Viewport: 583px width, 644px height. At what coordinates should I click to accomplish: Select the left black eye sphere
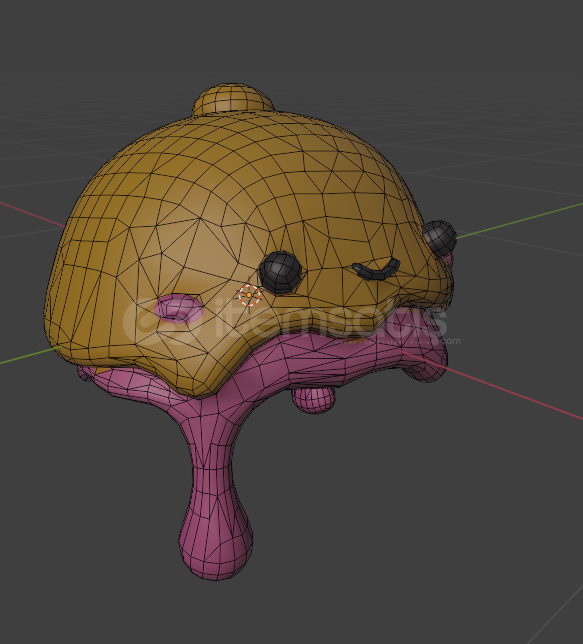click(x=281, y=273)
